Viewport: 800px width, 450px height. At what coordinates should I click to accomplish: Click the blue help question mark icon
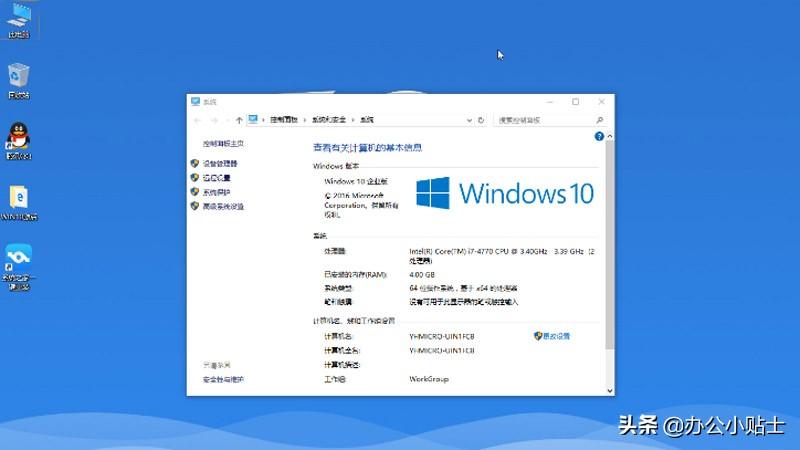pos(599,136)
